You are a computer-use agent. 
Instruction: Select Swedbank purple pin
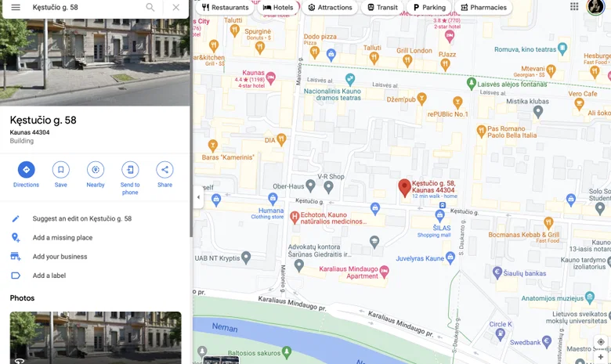(x=547, y=342)
